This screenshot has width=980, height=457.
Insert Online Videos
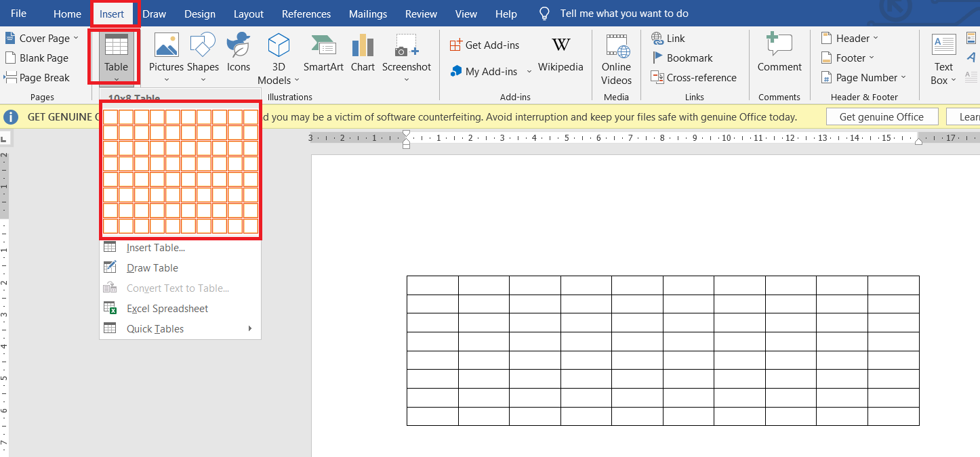tap(616, 60)
